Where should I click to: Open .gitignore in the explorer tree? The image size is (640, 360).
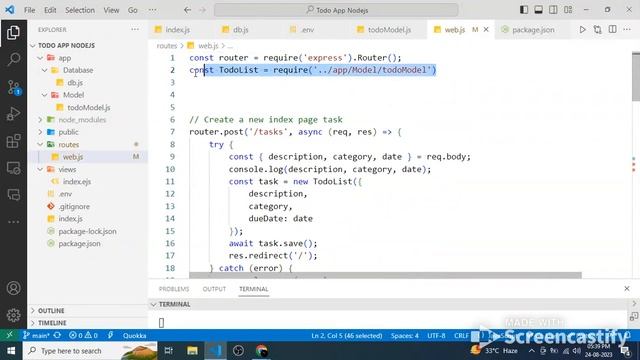tap(73, 207)
